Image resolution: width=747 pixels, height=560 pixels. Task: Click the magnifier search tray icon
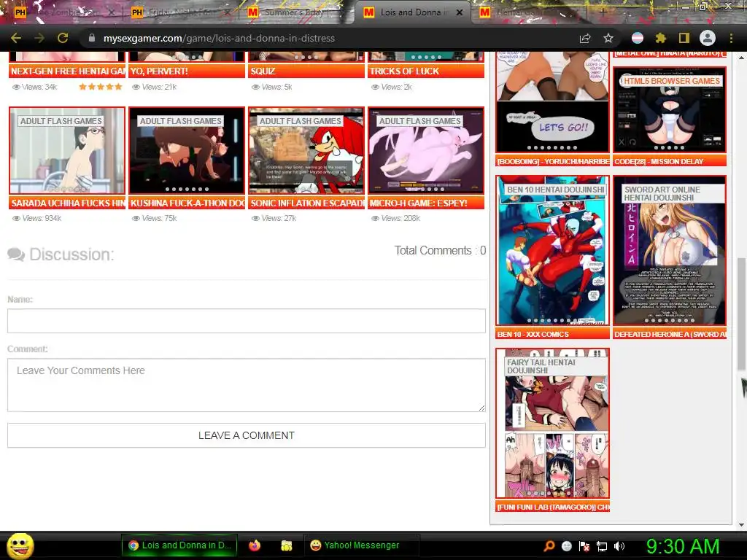pyautogui.click(x=549, y=545)
